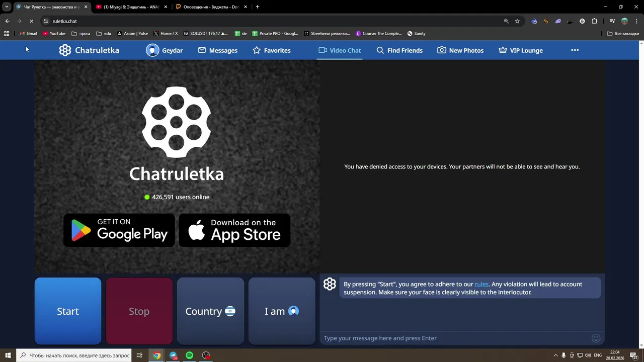
Task: Switch to the Оповещения - Виджеты tab
Action: coord(211,7)
